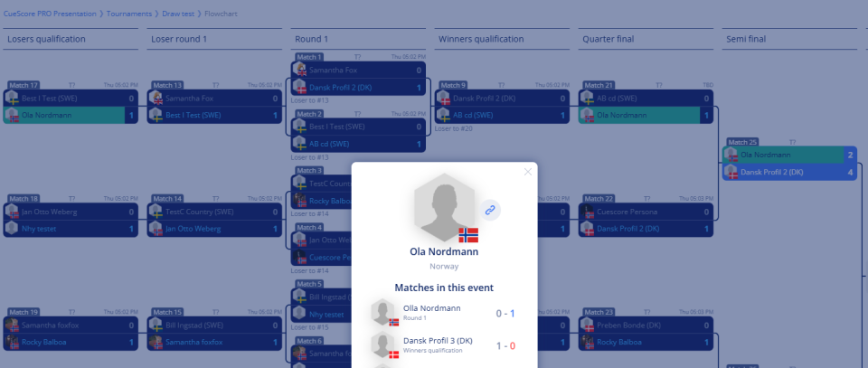The height and width of the screenshot is (368, 868).
Task: Open Olla Nordmann match result 0 - 1
Action: click(x=505, y=313)
